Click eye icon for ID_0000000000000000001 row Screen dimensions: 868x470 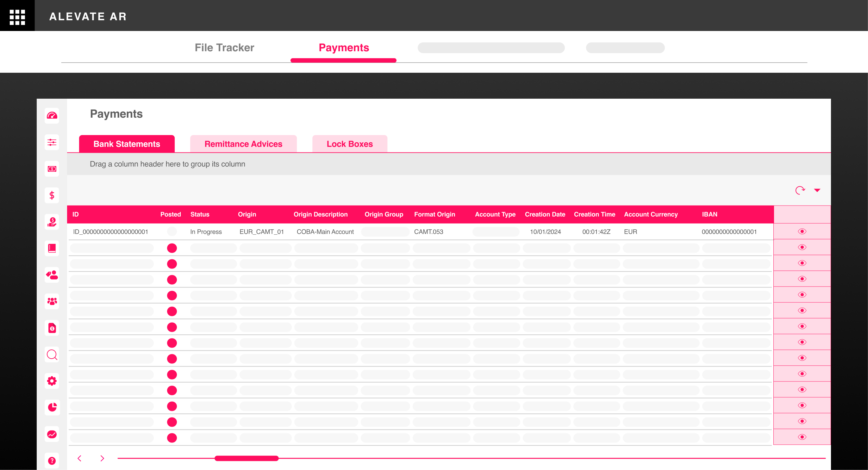(802, 231)
